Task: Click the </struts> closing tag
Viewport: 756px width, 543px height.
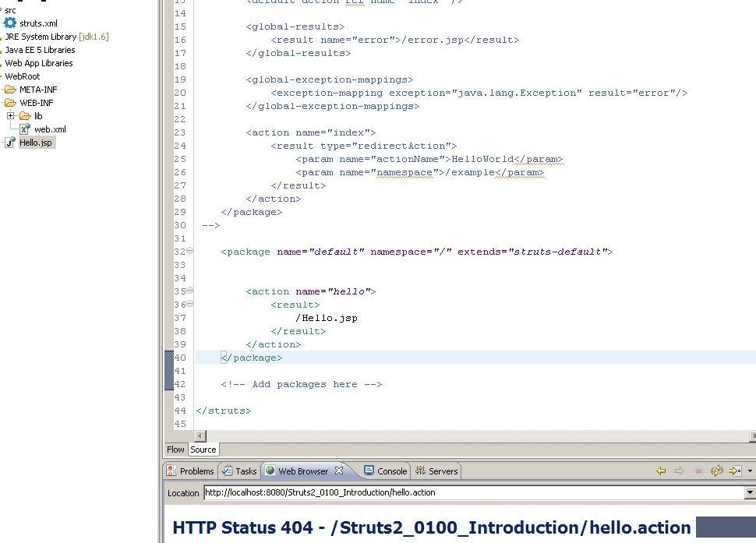Action: pos(223,411)
